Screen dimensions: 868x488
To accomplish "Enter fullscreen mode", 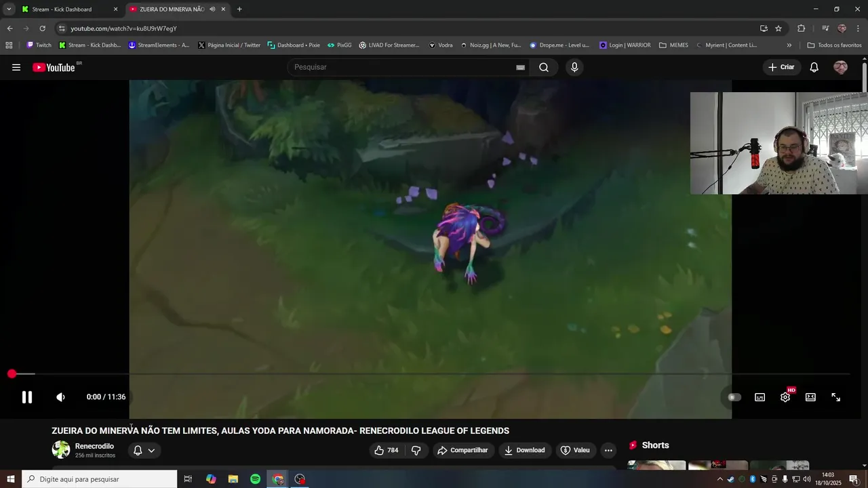I will [836, 397].
